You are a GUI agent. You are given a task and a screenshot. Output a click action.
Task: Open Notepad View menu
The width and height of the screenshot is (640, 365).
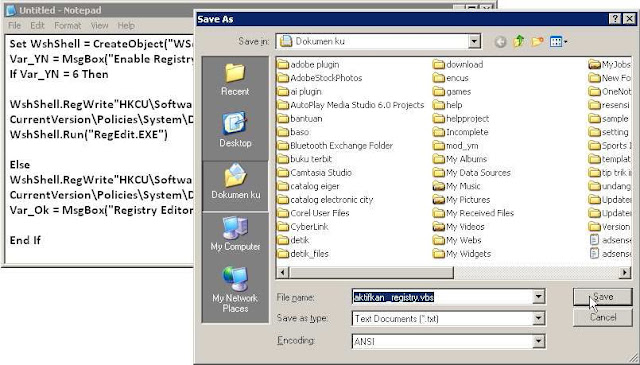pyautogui.click(x=99, y=25)
